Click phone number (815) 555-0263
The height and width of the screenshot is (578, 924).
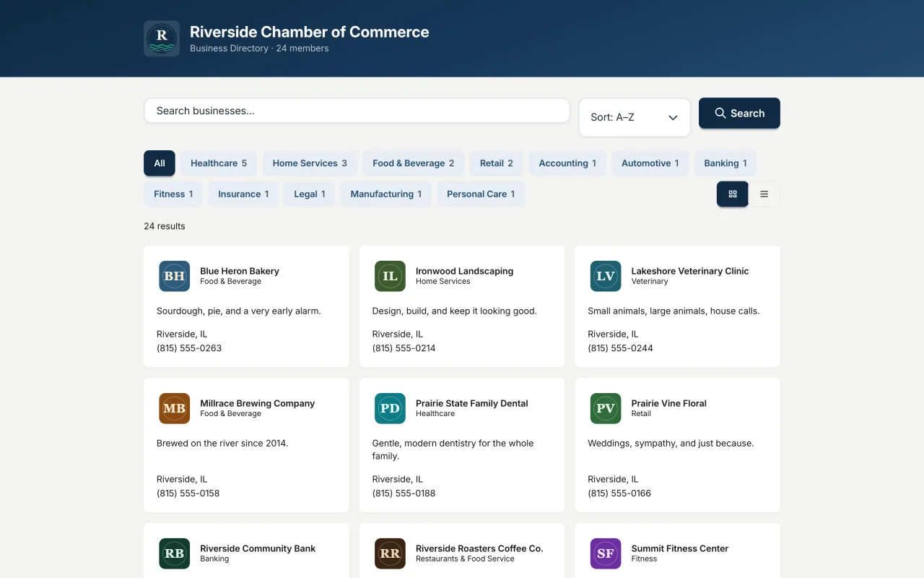[x=189, y=348]
